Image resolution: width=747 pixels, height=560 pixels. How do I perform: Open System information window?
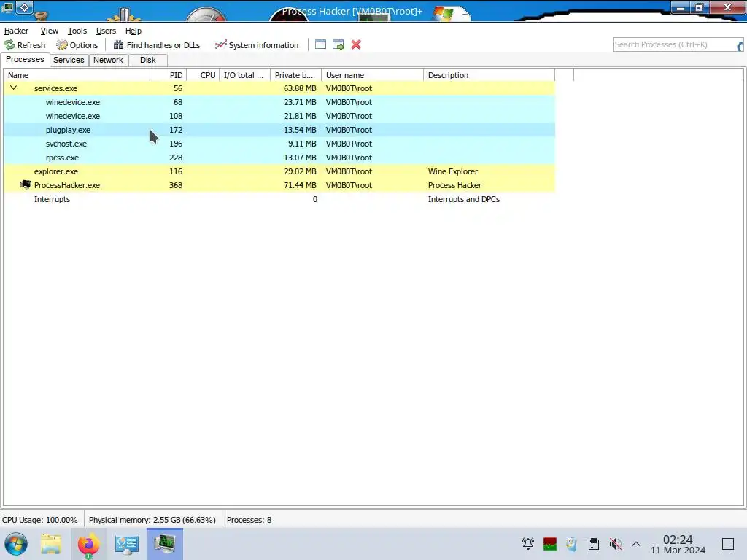[x=257, y=44]
